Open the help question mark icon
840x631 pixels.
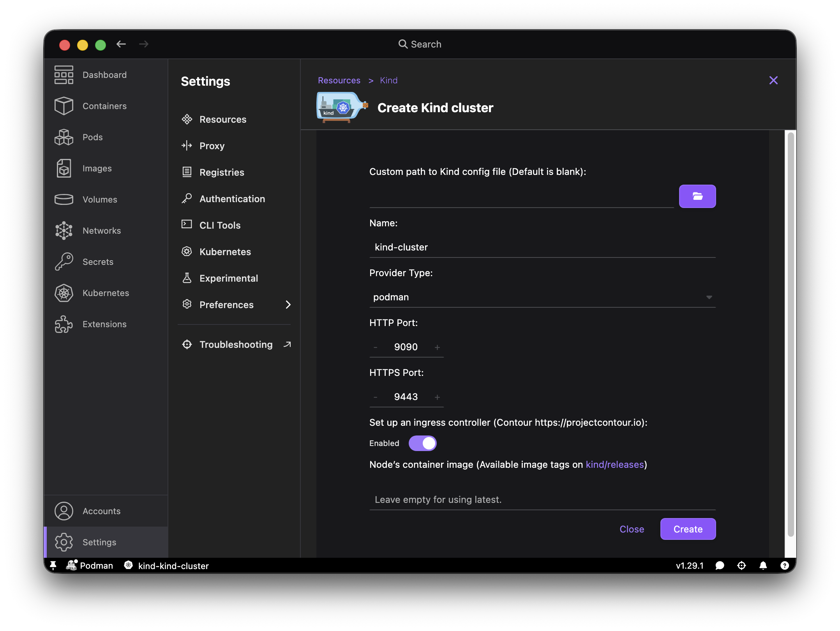pos(785,566)
